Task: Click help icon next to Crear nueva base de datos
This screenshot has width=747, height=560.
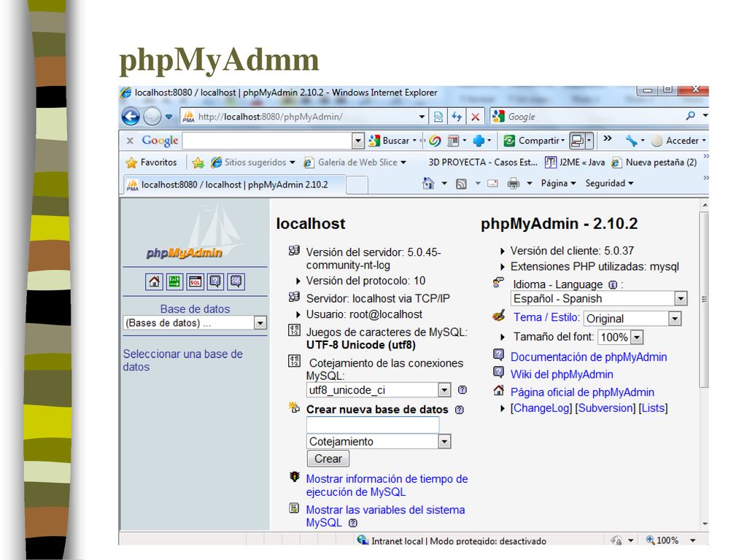Action: [460, 410]
